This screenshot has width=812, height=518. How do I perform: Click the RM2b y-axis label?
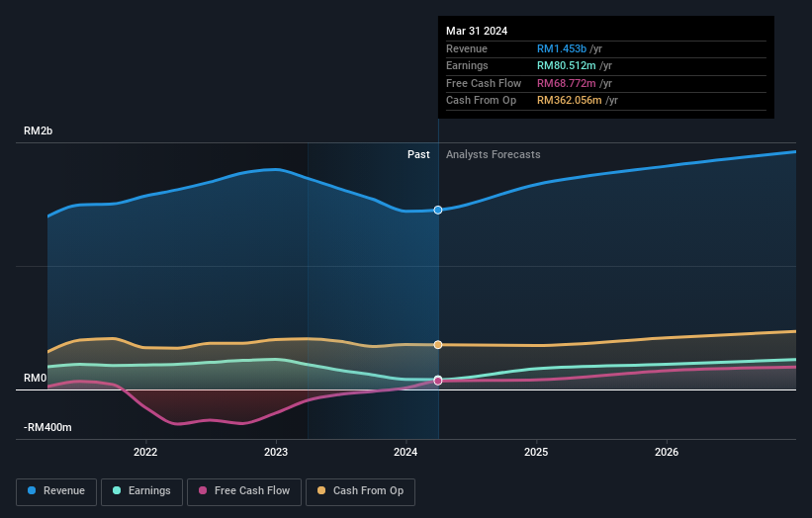click(x=38, y=130)
